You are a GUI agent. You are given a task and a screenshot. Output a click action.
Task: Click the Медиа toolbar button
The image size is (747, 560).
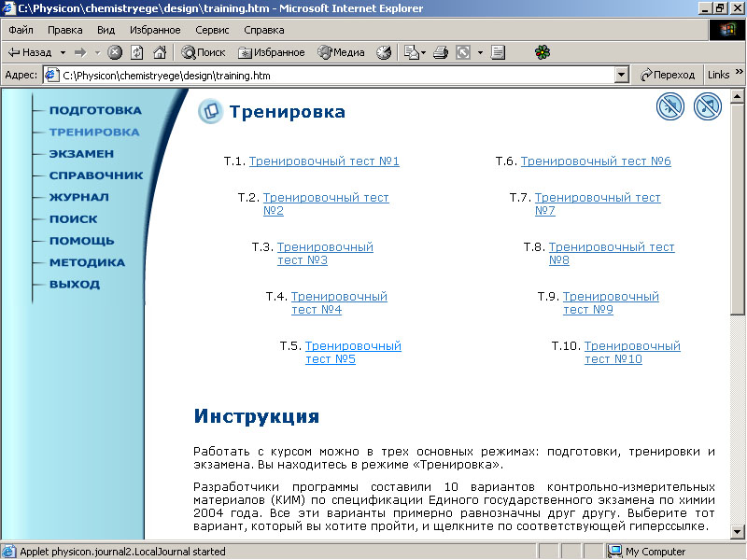tap(341, 52)
